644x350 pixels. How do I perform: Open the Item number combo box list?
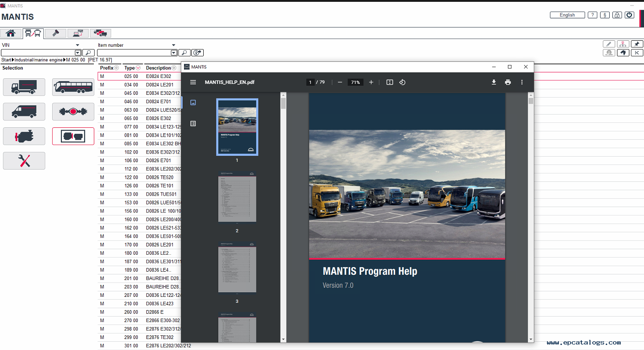(174, 53)
